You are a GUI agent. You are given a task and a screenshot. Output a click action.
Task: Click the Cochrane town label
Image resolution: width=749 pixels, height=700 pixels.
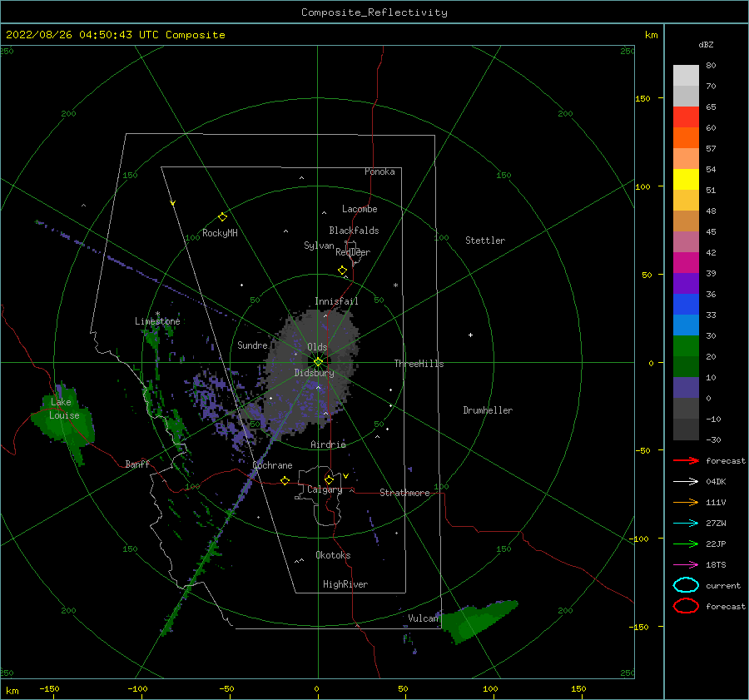coord(272,465)
